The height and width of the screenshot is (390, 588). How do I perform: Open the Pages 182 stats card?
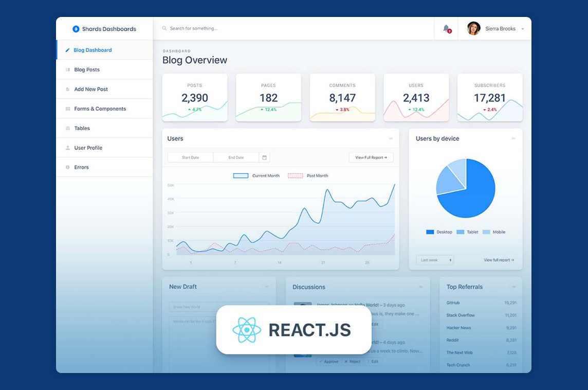click(x=268, y=98)
